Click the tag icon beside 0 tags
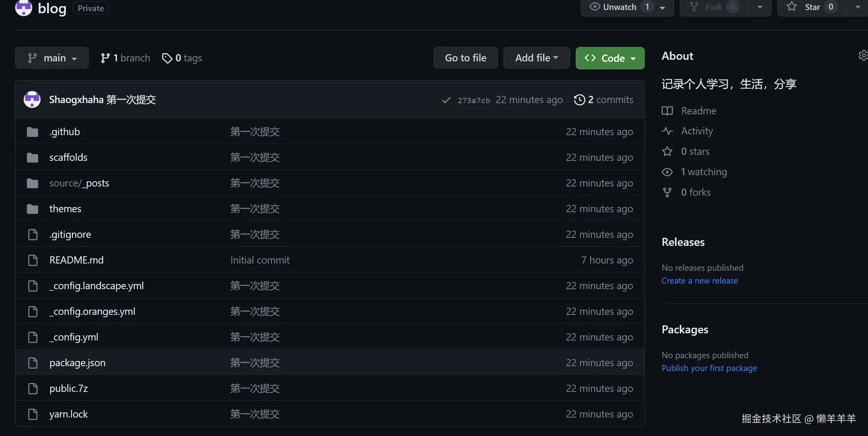This screenshot has width=868, height=436. 167,58
